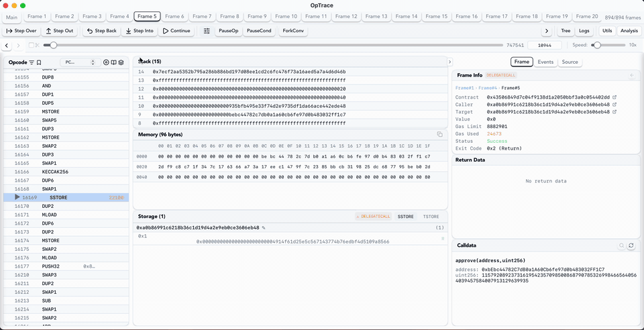Copy memory contents using copy icon
The height and width of the screenshot is (330, 644).
[440, 134]
